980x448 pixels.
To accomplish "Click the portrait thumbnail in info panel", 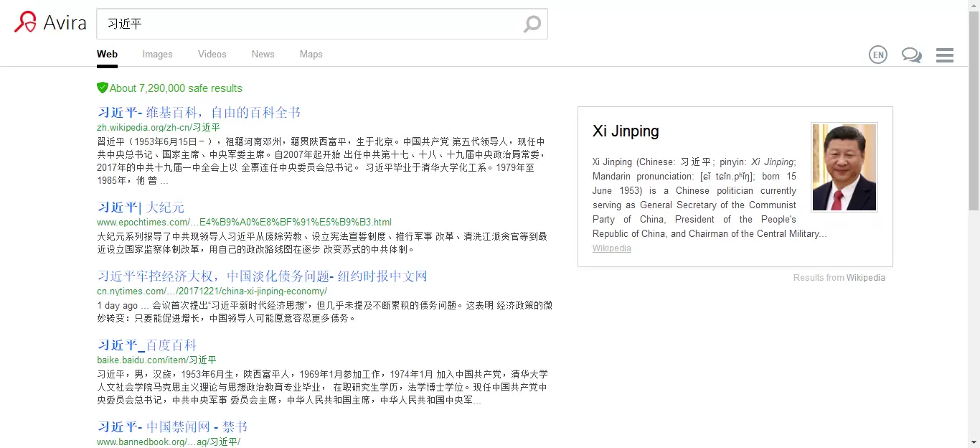I will pos(844,167).
